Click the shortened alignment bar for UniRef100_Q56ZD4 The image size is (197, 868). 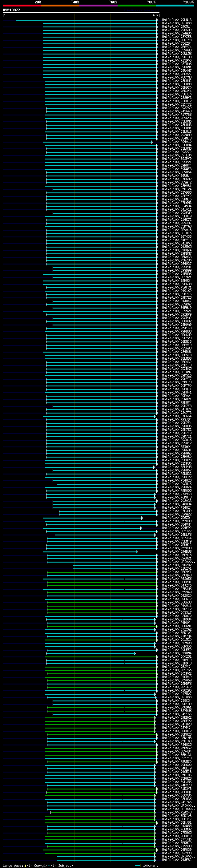(93, 518)
